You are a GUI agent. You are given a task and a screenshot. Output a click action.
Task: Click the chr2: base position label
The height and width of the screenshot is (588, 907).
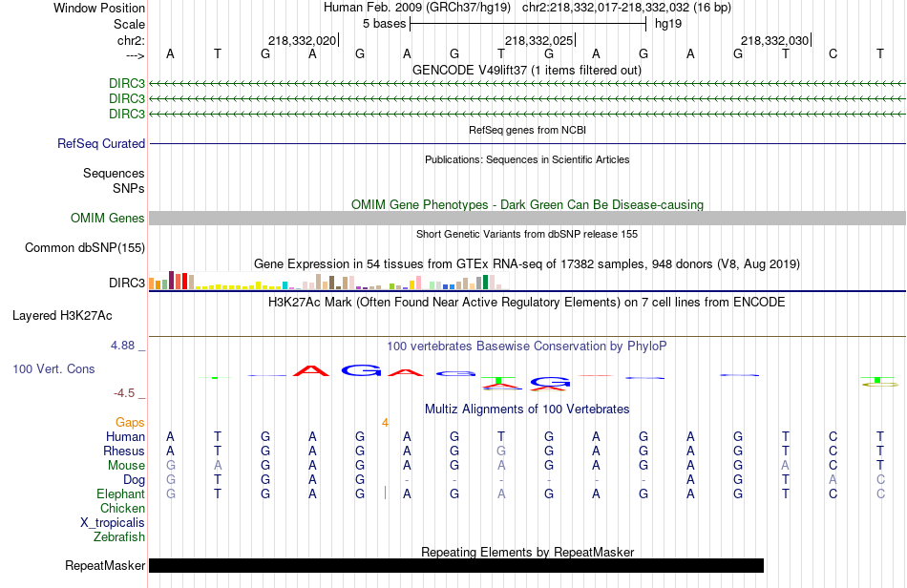[131, 40]
